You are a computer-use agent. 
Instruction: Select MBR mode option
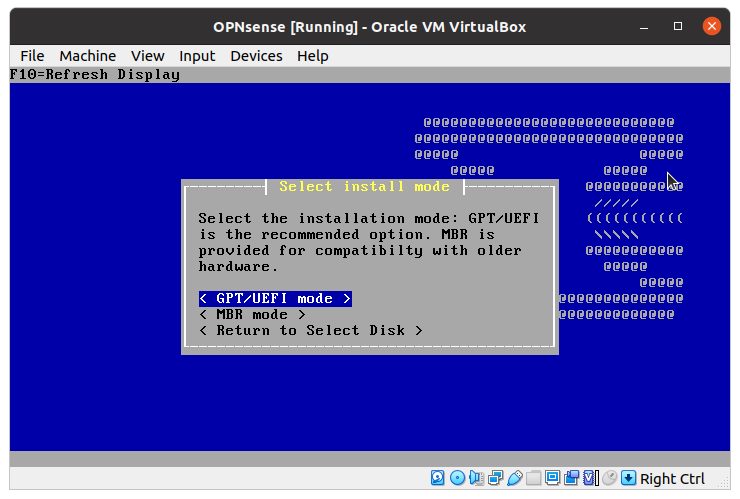[x=252, y=314]
